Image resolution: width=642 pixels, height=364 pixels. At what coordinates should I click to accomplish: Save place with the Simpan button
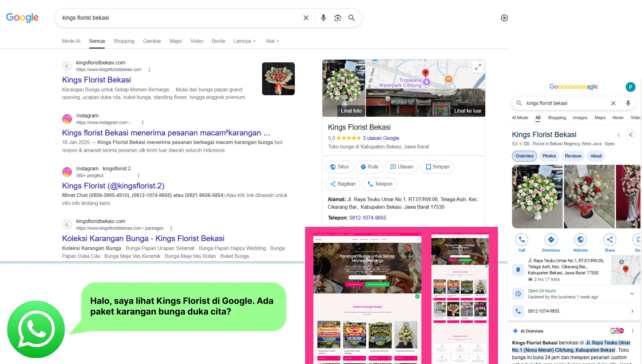tap(437, 167)
